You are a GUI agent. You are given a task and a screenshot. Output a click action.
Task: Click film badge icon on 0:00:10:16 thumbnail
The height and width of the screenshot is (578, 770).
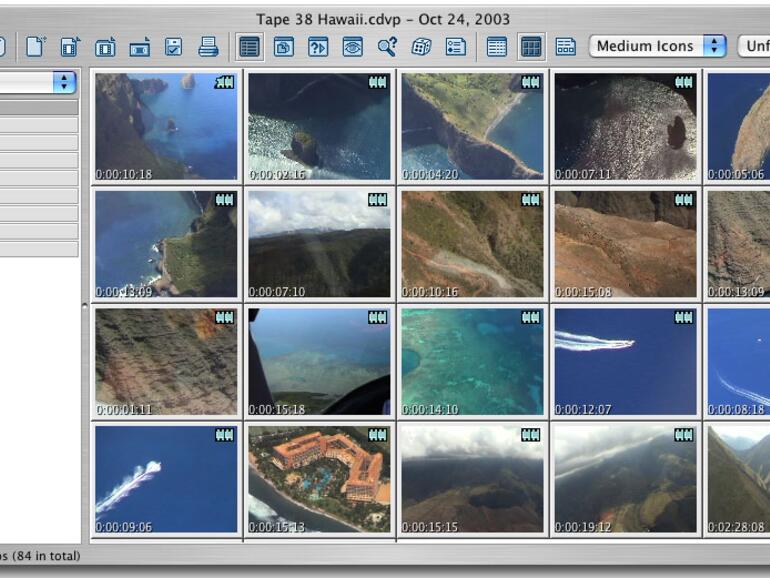coord(531,200)
